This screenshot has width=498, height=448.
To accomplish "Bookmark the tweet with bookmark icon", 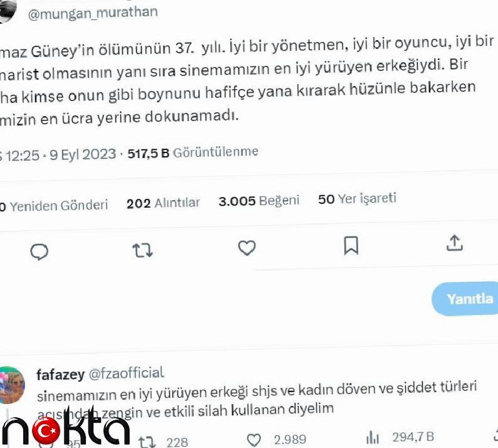I will 351,245.
